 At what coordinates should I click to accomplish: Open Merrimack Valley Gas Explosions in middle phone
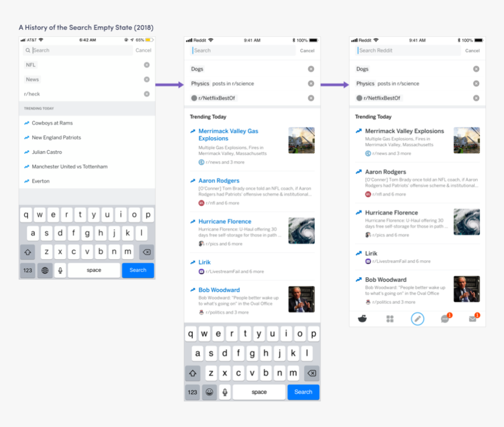click(228, 135)
